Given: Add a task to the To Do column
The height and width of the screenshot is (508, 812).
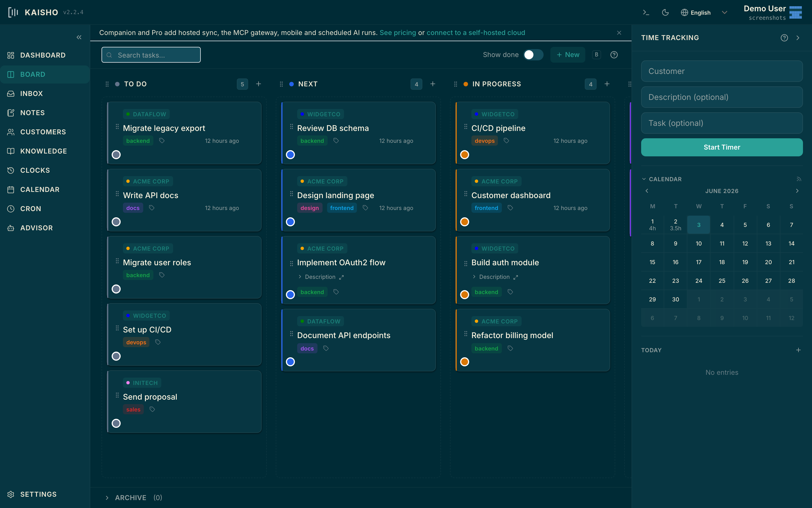Looking at the screenshot, I should 258,84.
